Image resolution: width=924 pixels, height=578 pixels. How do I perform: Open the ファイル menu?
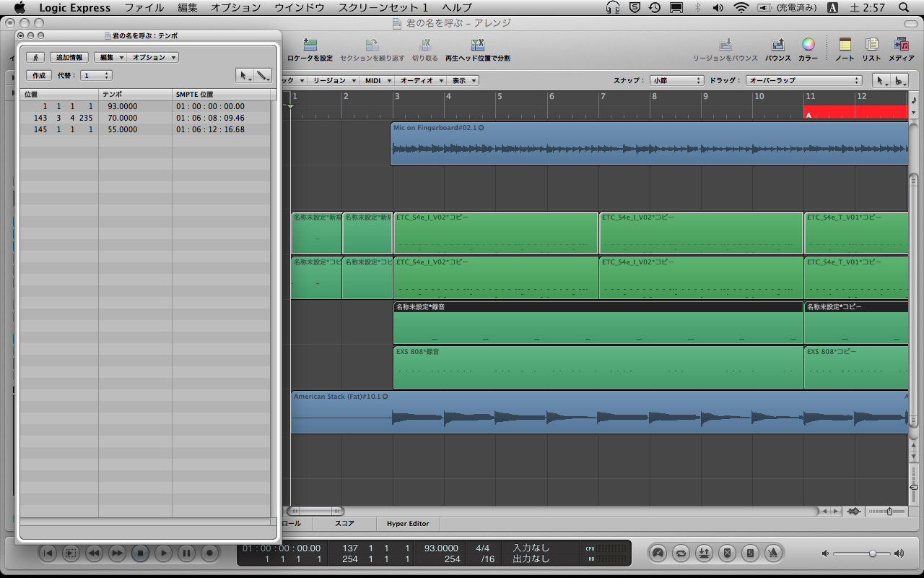tap(144, 7)
